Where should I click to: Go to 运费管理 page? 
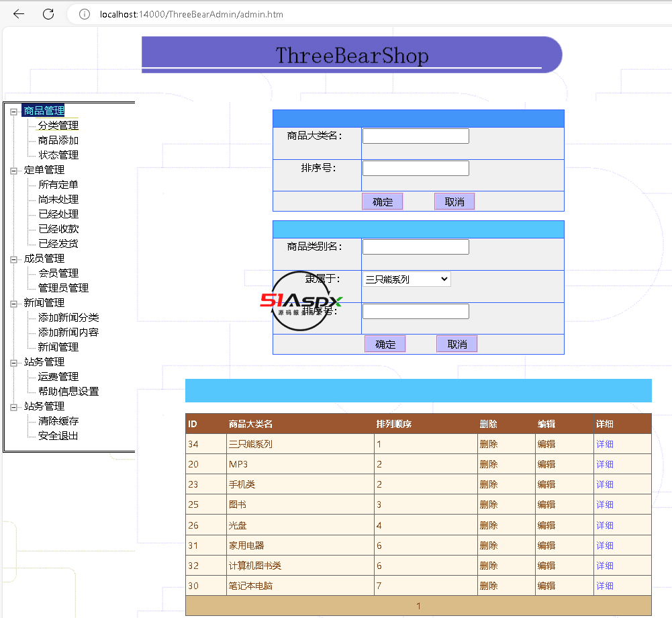(x=58, y=377)
